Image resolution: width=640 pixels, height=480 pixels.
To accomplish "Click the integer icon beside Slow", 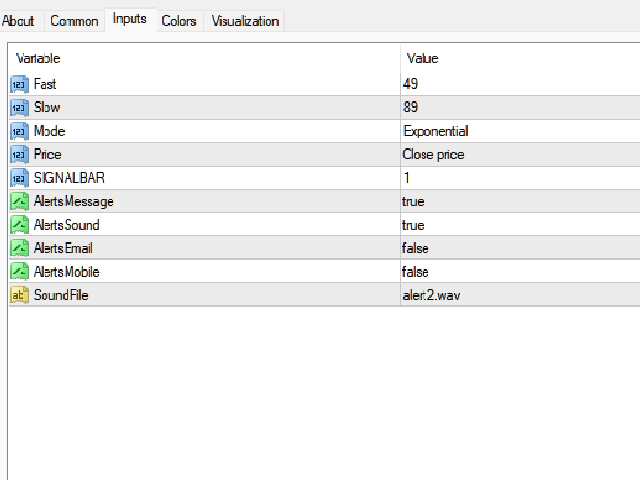I will (x=19, y=107).
